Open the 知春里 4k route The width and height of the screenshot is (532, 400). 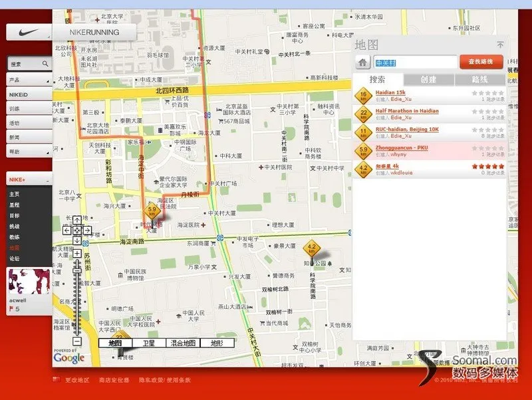[x=387, y=166]
